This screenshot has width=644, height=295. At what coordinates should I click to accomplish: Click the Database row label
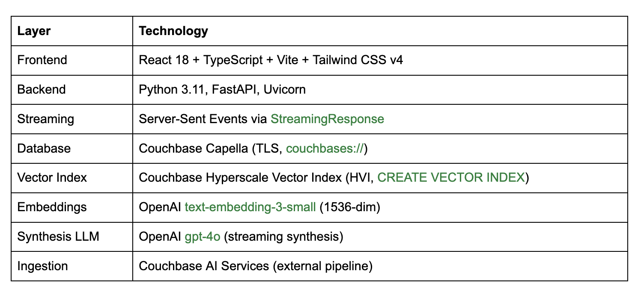pos(44,148)
